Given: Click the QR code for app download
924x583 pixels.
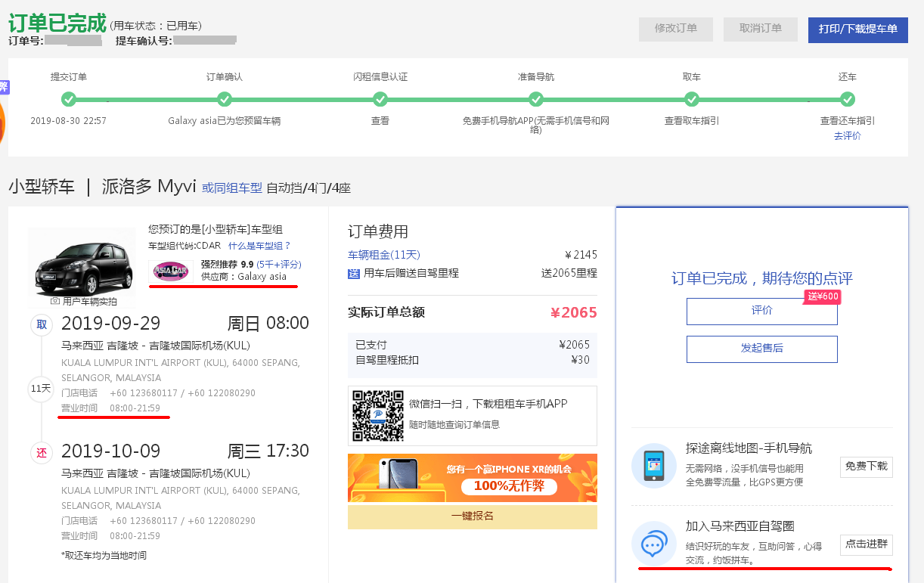Looking at the screenshot, I should [x=378, y=415].
